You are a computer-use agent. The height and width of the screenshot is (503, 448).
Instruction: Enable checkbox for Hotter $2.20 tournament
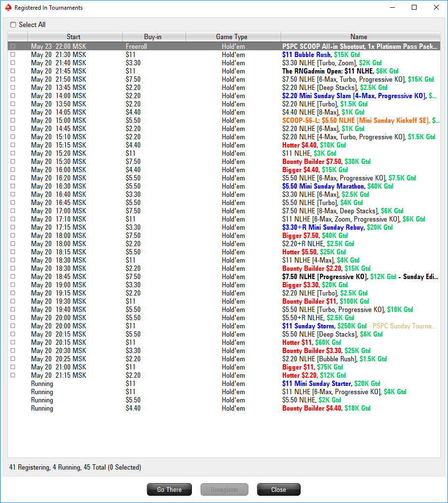point(13,375)
